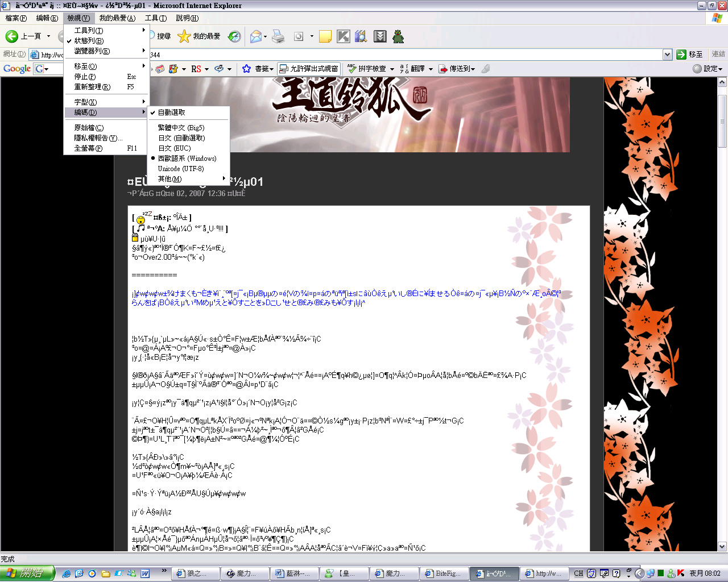Open the 工具 Tools menu
728x582 pixels.
pyautogui.click(x=155, y=18)
